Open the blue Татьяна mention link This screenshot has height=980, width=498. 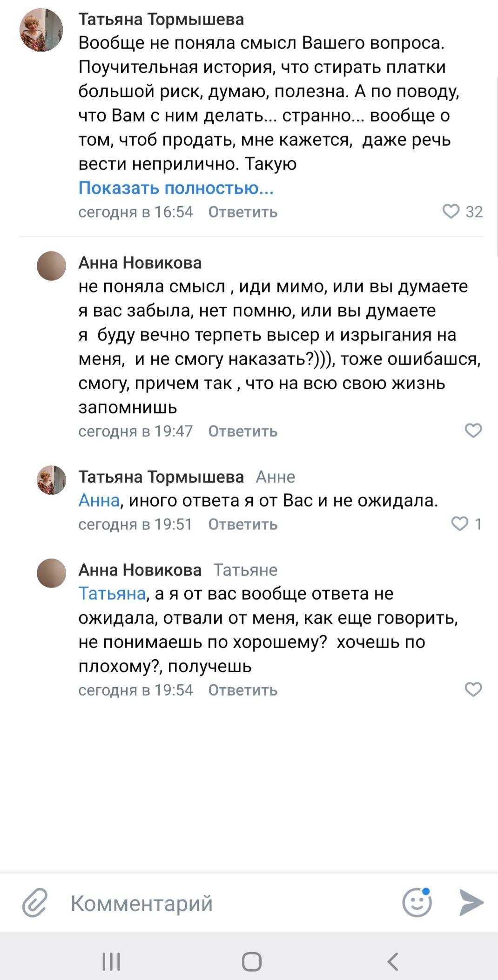coord(112,593)
